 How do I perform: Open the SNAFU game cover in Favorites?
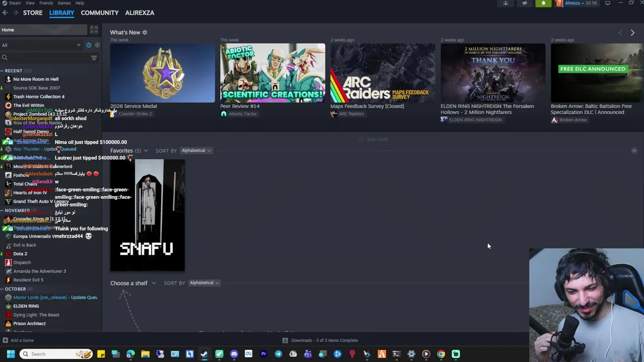pyautogui.click(x=147, y=215)
